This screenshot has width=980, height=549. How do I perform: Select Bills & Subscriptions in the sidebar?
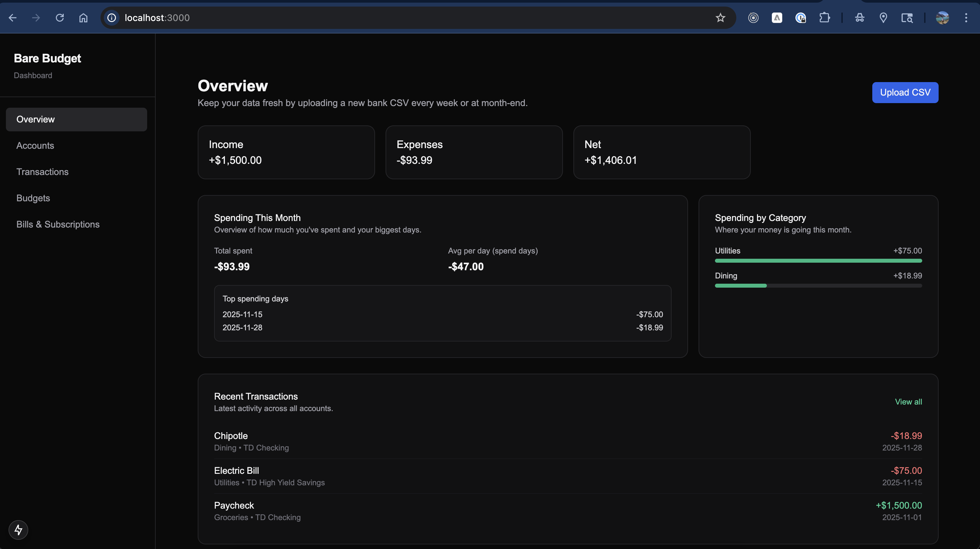[x=58, y=224]
